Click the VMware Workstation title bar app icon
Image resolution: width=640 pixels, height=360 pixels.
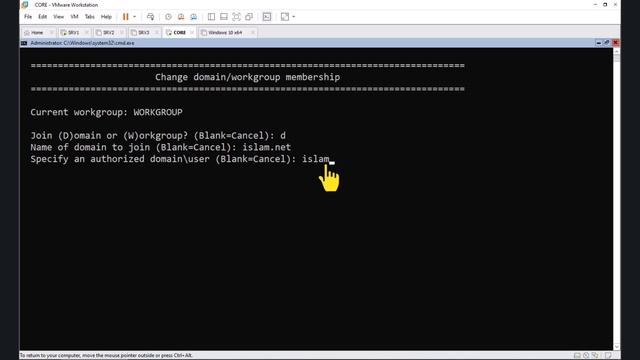coord(25,5)
